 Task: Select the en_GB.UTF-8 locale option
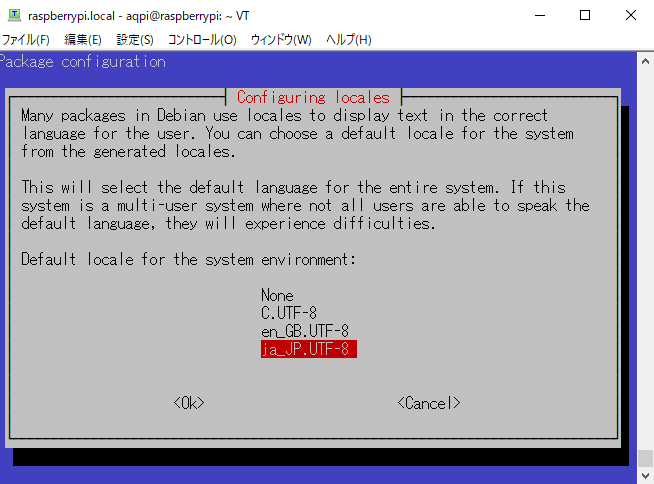(x=305, y=331)
